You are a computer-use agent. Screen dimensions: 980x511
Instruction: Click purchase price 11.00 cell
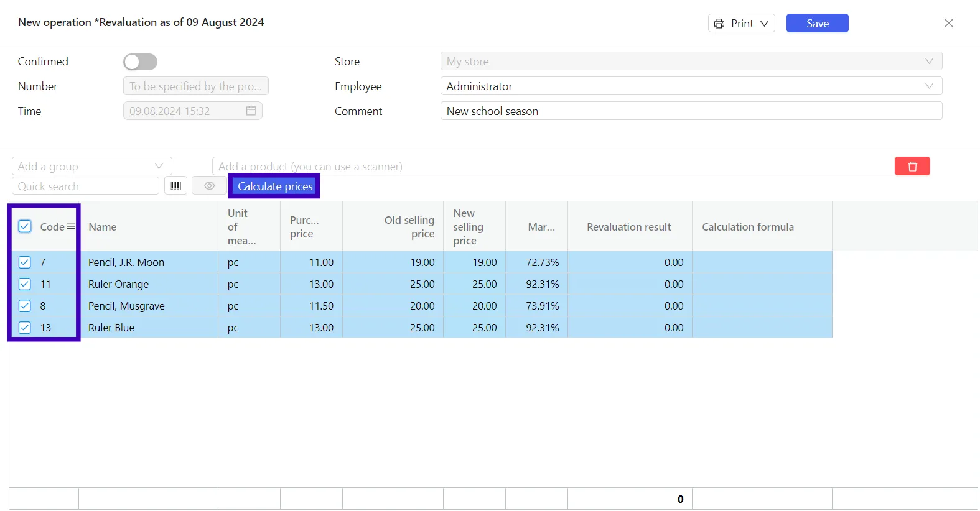click(311, 262)
